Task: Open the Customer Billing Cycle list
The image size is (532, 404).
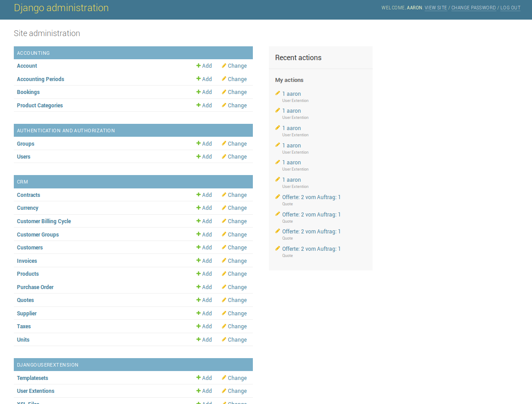Action: (44, 221)
